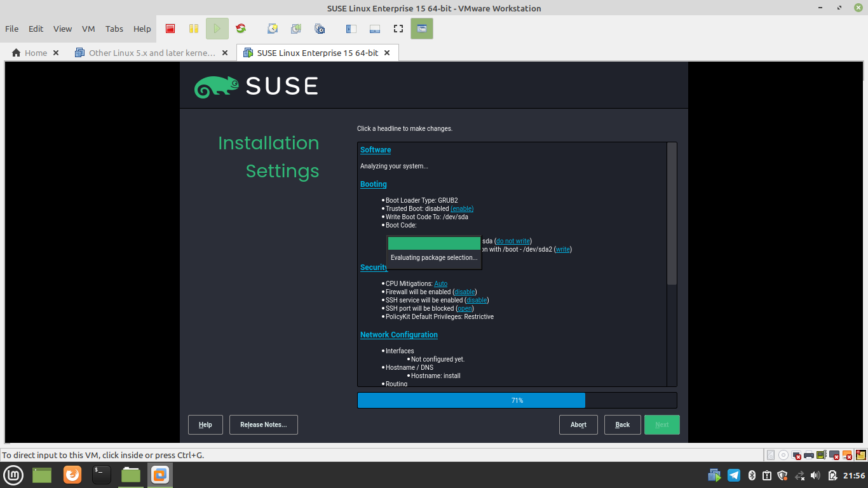Click the green Power On play icon

coord(217,29)
